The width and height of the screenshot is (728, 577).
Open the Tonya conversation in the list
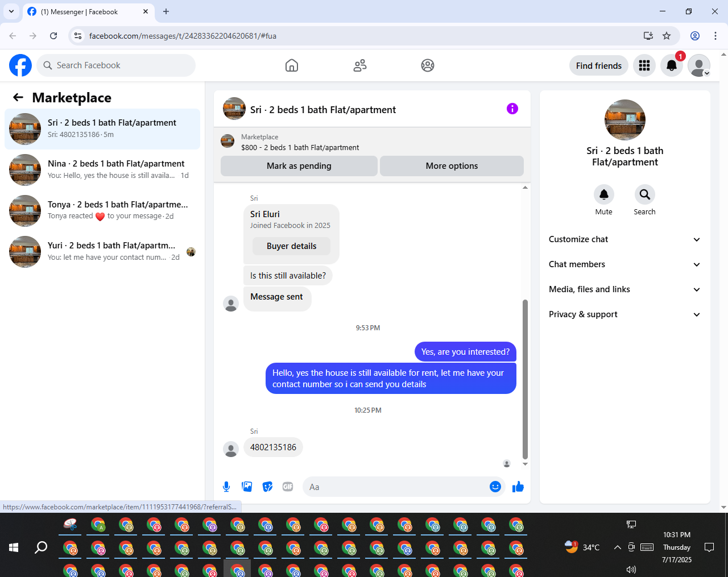(x=102, y=211)
